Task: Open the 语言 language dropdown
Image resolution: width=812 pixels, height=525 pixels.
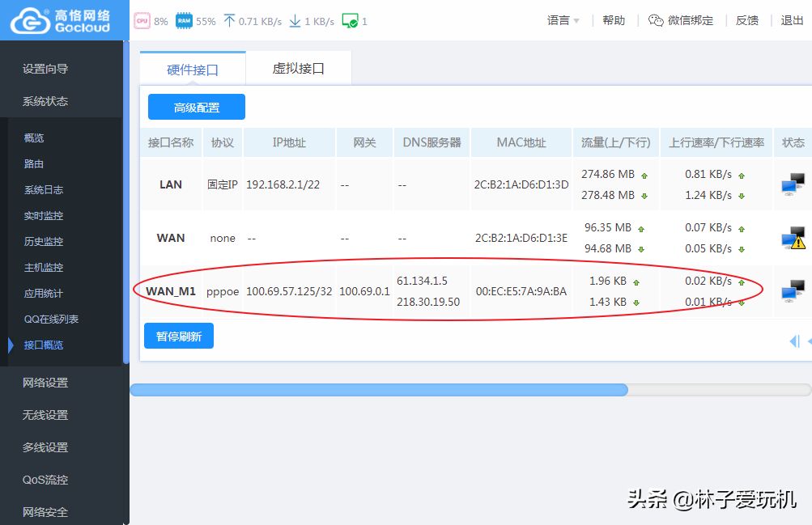Action: tap(563, 21)
